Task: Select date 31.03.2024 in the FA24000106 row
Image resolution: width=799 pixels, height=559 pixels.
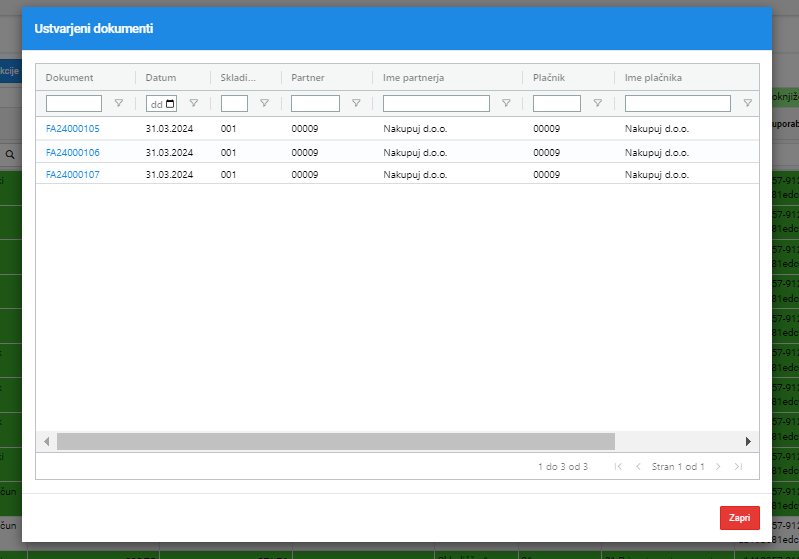Action: [169, 153]
